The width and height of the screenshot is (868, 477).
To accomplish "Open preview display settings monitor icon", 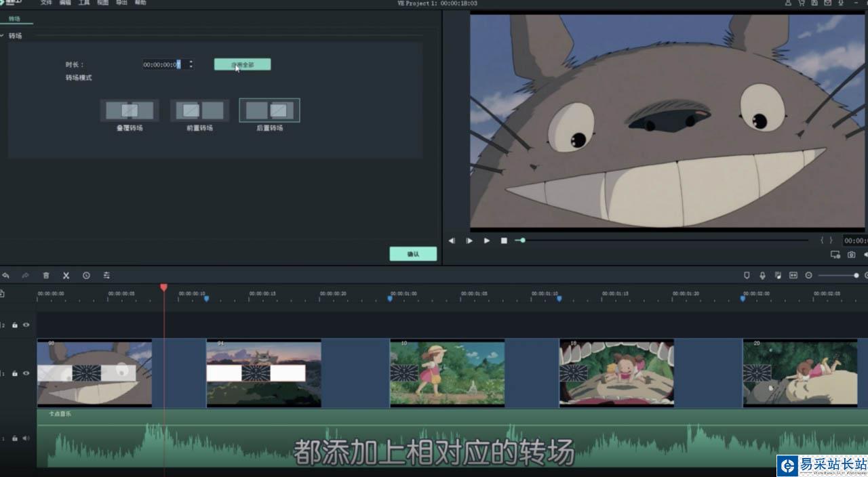I will [835, 255].
